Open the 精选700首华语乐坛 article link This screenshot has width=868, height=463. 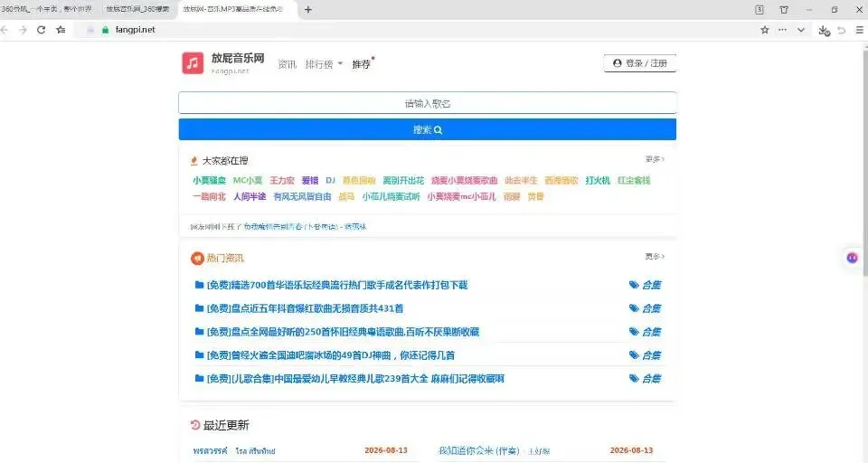(x=337, y=285)
